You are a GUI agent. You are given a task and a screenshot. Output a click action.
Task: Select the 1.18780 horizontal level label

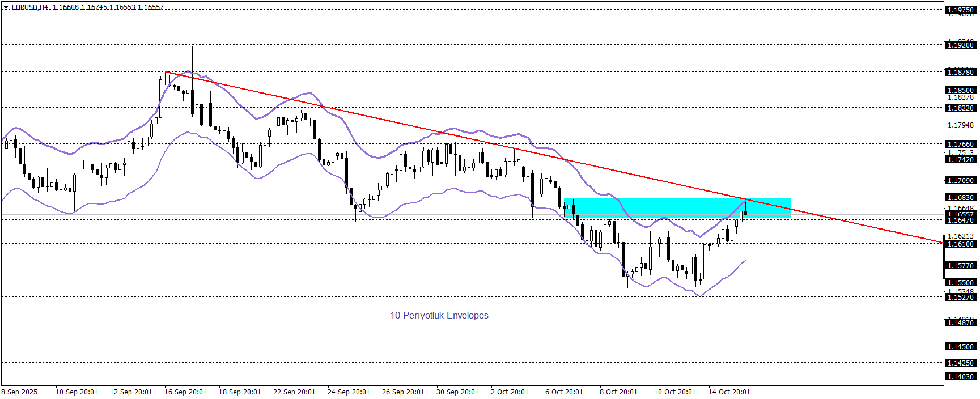[961, 72]
